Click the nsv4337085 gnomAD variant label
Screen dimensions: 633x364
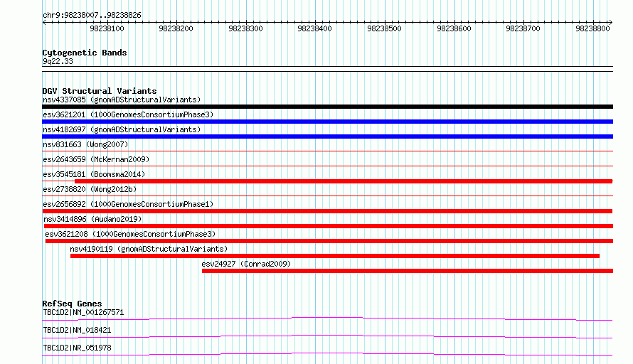point(122,100)
